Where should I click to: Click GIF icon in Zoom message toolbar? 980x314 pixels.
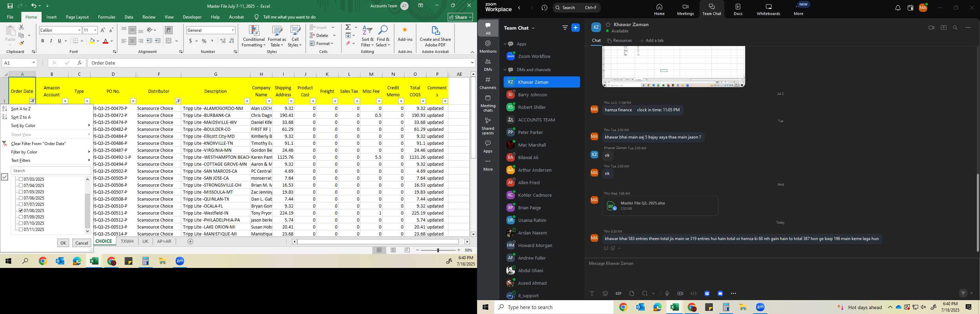click(619, 293)
